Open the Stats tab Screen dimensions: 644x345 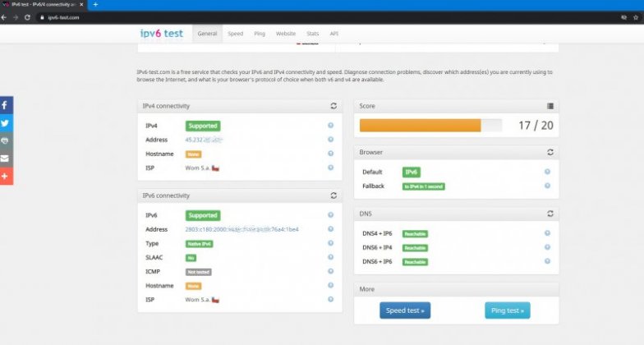tap(312, 33)
